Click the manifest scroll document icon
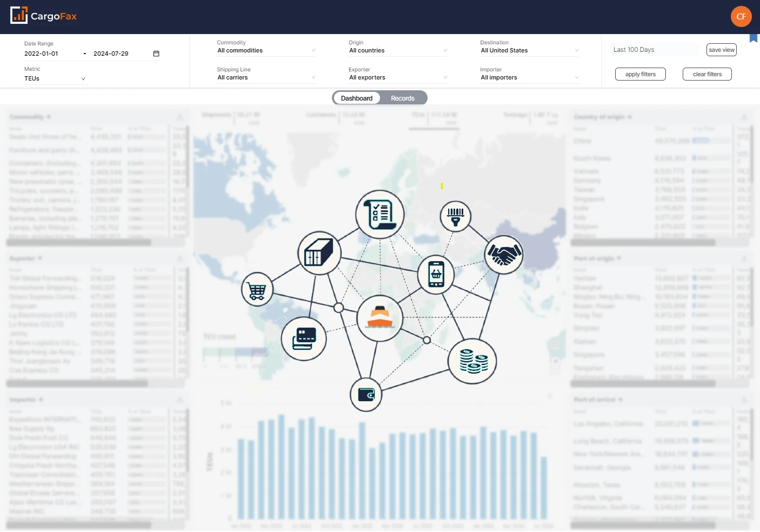The height and width of the screenshot is (532, 760). coord(379,214)
